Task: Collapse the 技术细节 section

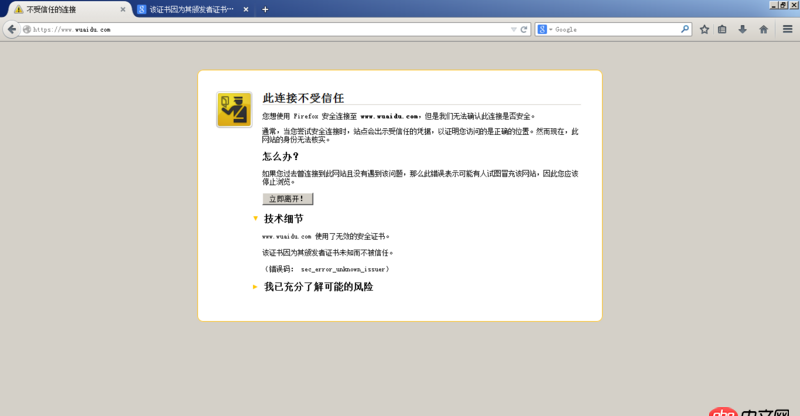Action: point(278,218)
